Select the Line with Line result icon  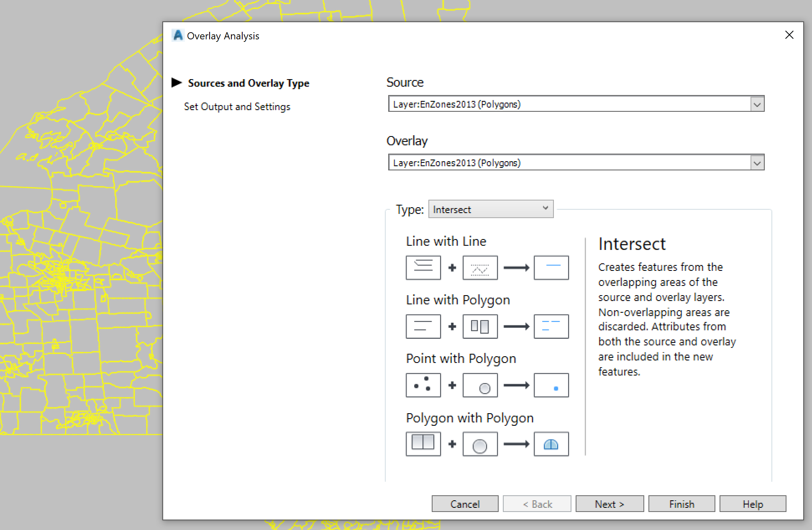(551, 268)
